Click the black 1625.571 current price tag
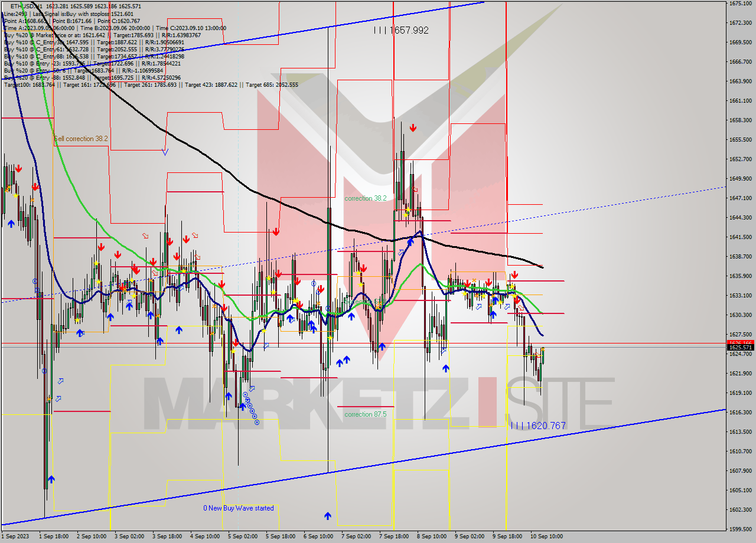The image size is (756, 543). tap(740, 348)
